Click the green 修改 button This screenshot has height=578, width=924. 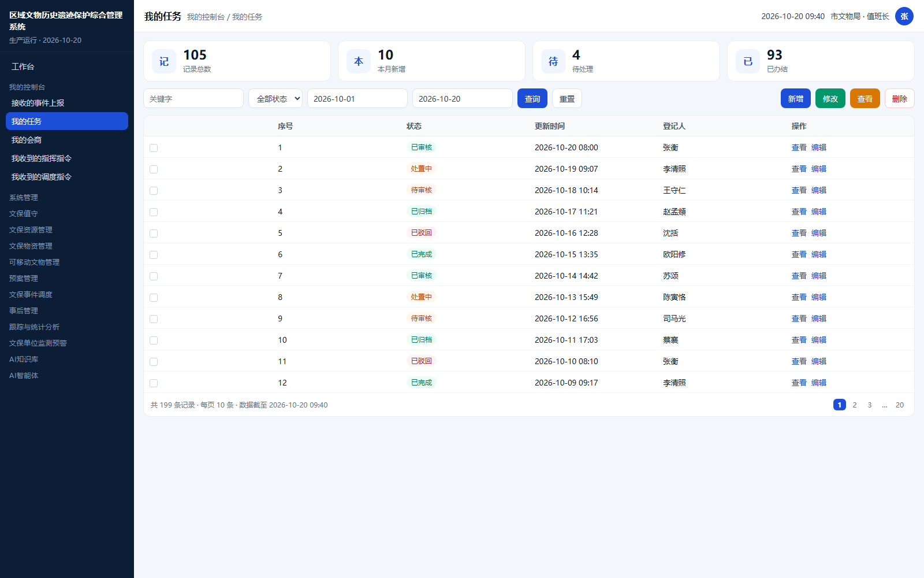(x=830, y=98)
